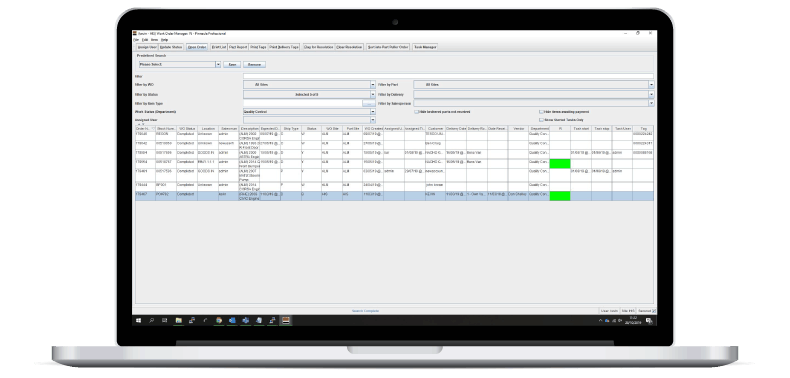Show hidden system tray icons

[x=601, y=321]
